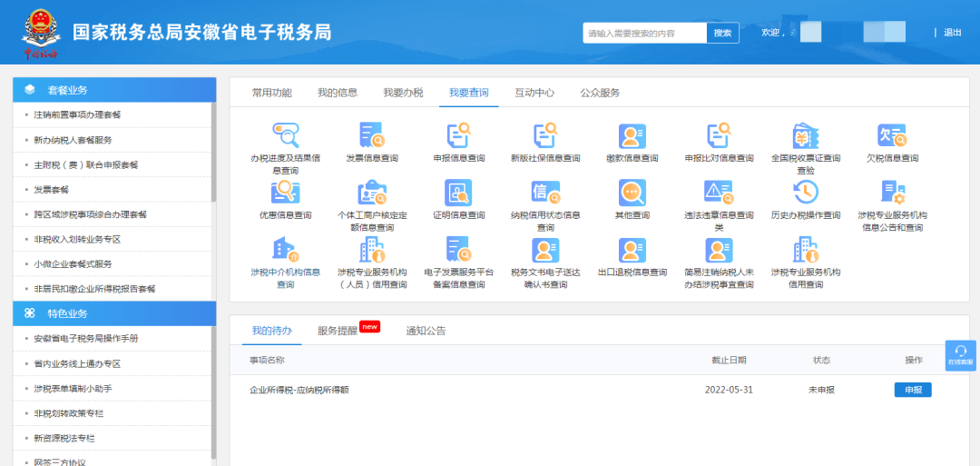Screen dimensions: 980x466
Task: Click 特色业务 list scrollbar
Action: pyautogui.click(x=214, y=392)
